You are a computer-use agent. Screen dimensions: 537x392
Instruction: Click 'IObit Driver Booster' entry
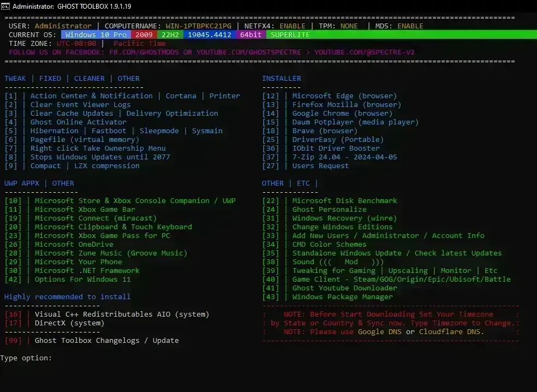[321, 149]
